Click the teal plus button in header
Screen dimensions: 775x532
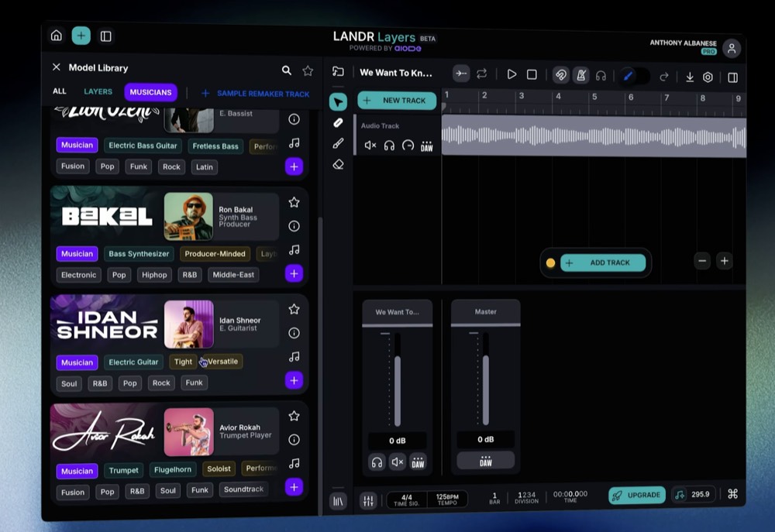point(81,36)
